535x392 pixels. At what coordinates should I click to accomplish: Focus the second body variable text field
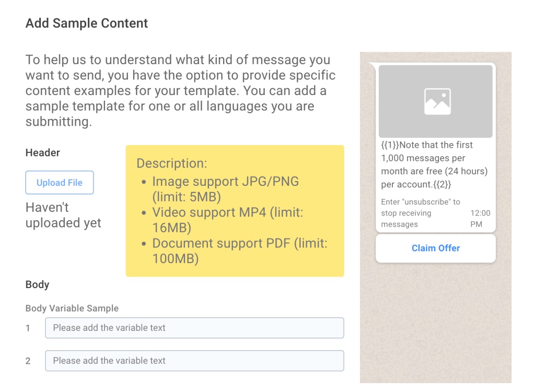tap(194, 361)
